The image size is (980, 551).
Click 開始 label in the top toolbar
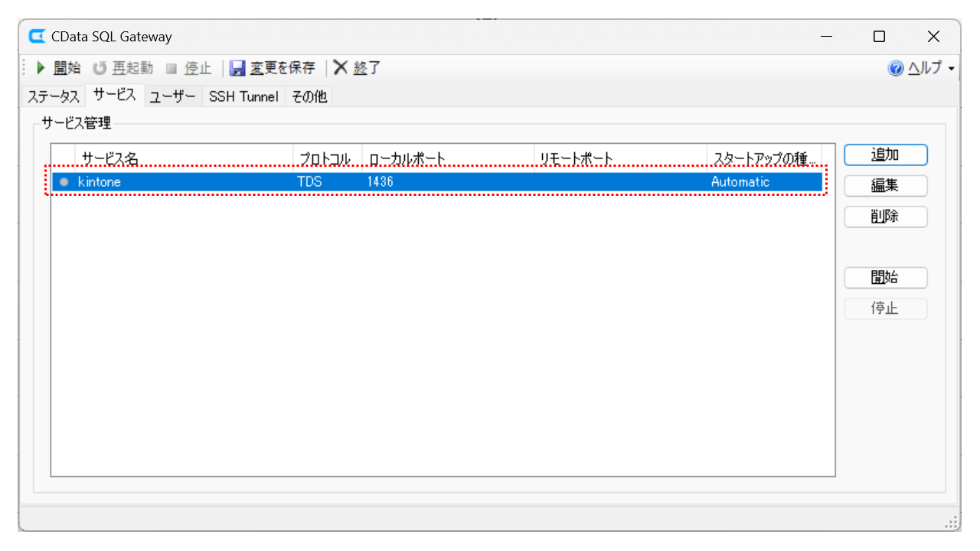67,68
